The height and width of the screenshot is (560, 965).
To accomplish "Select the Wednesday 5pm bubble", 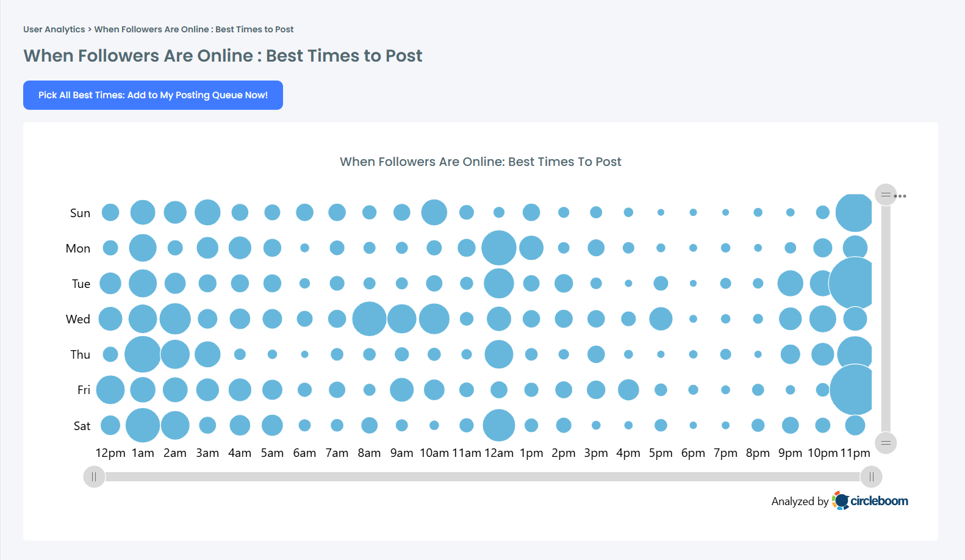I will [x=661, y=318].
